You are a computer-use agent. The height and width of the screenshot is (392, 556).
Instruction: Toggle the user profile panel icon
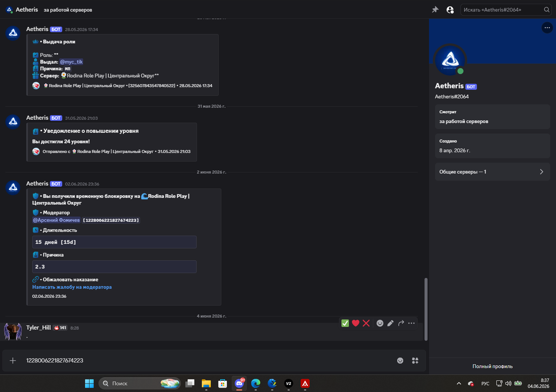[x=450, y=10]
